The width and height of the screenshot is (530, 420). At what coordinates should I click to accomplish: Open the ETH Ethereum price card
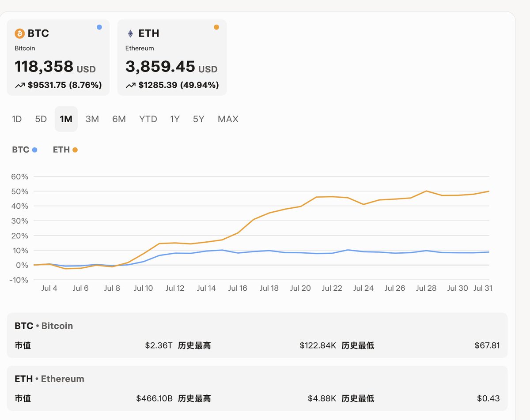(x=172, y=57)
